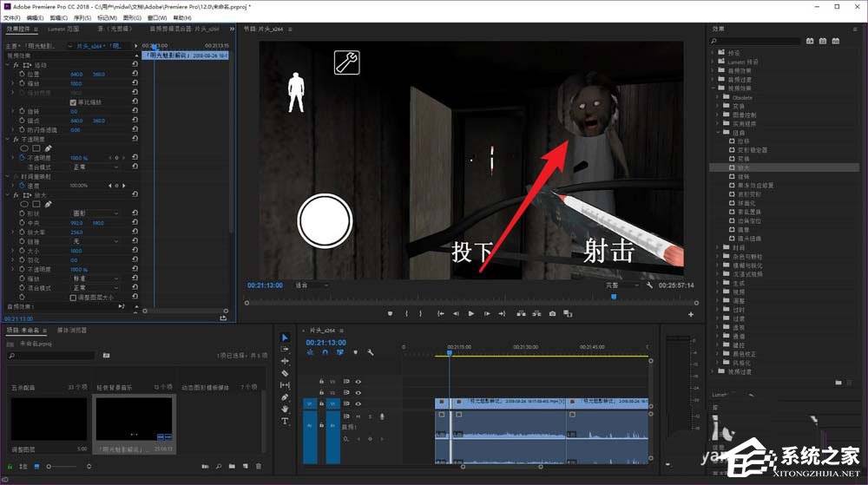
Task: Open the 形状 dropdown set to 圆形
Action: 95,213
